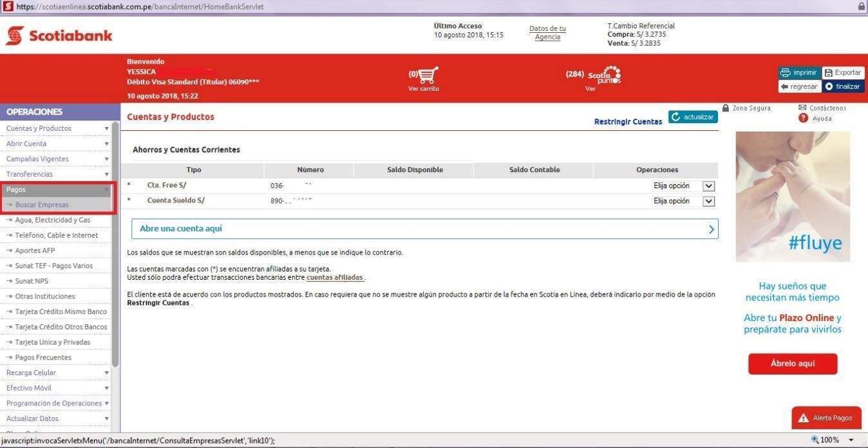Expand the Transferencias menu
The height and width of the screenshot is (448, 868).
pyautogui.click(x=57, y=174)
